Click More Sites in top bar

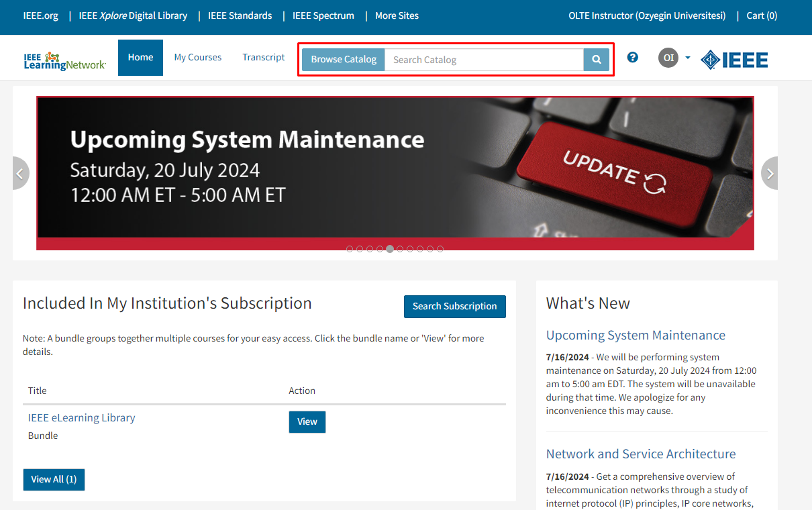397,15
